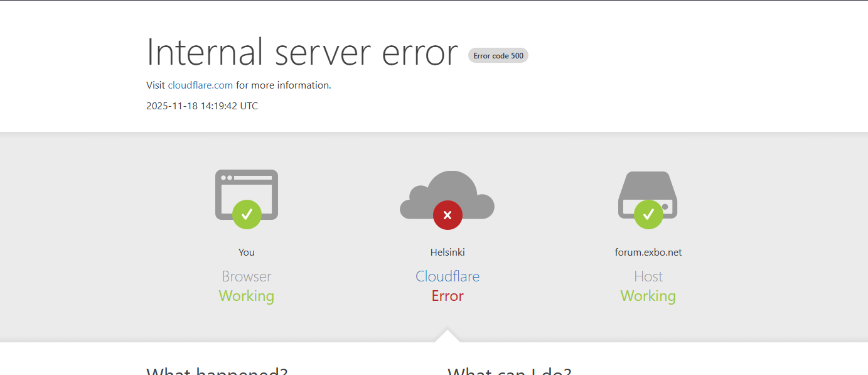Open the cloudflare.com link
Image resolution: width=868 pixels, height=375 pixels.
click(x=200, y=85)
